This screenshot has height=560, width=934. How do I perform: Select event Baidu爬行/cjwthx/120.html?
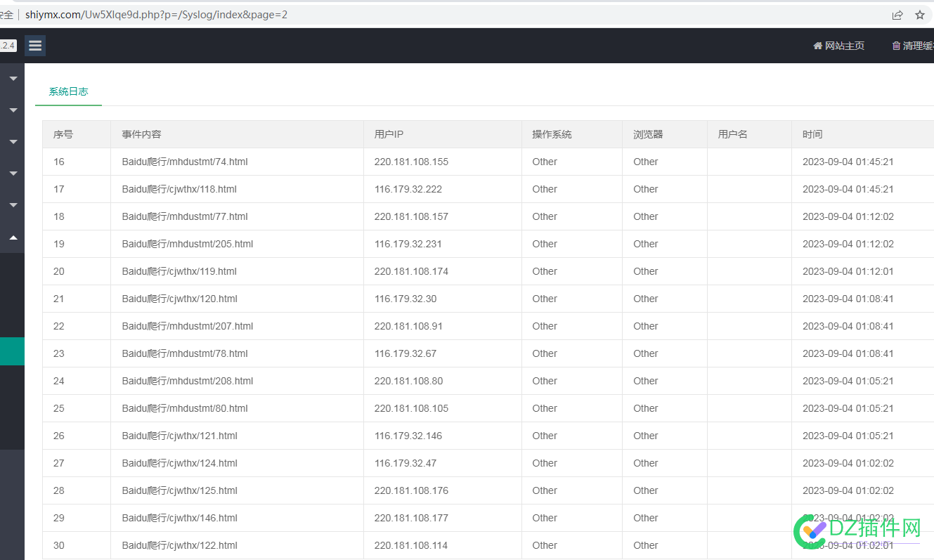[x=179, y=299]
